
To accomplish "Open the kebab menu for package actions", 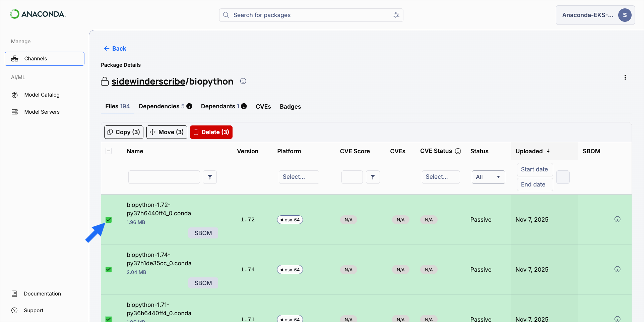I will 625,77.
